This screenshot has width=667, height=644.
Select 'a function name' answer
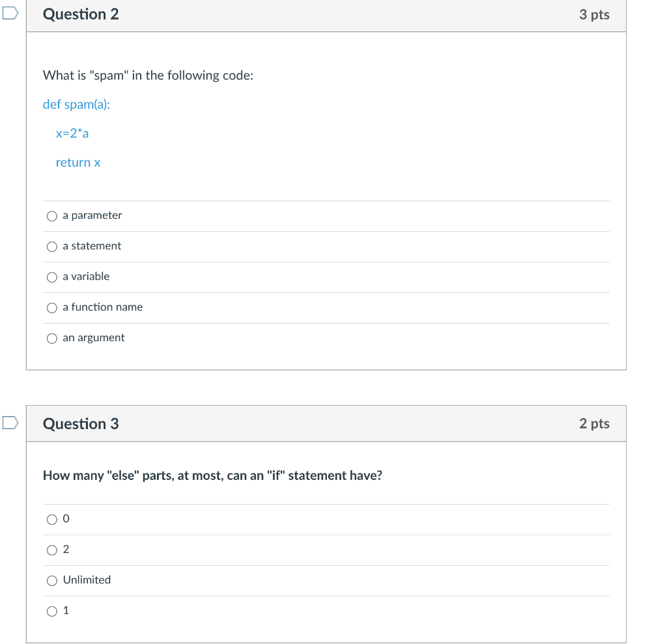click(52, 308)
